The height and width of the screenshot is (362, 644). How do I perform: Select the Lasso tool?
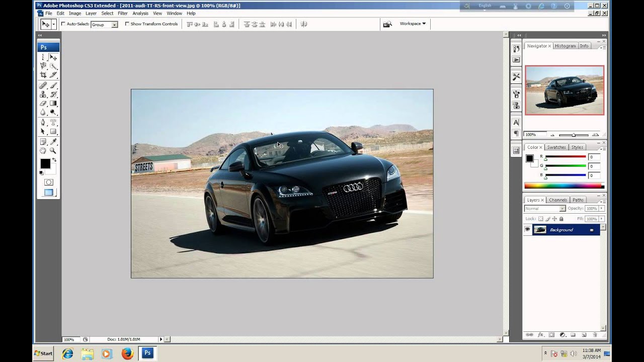point(43,66)
